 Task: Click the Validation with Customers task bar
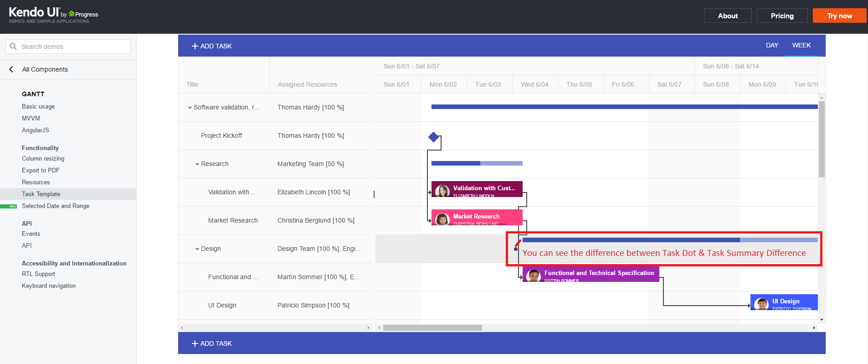[477, 189]
